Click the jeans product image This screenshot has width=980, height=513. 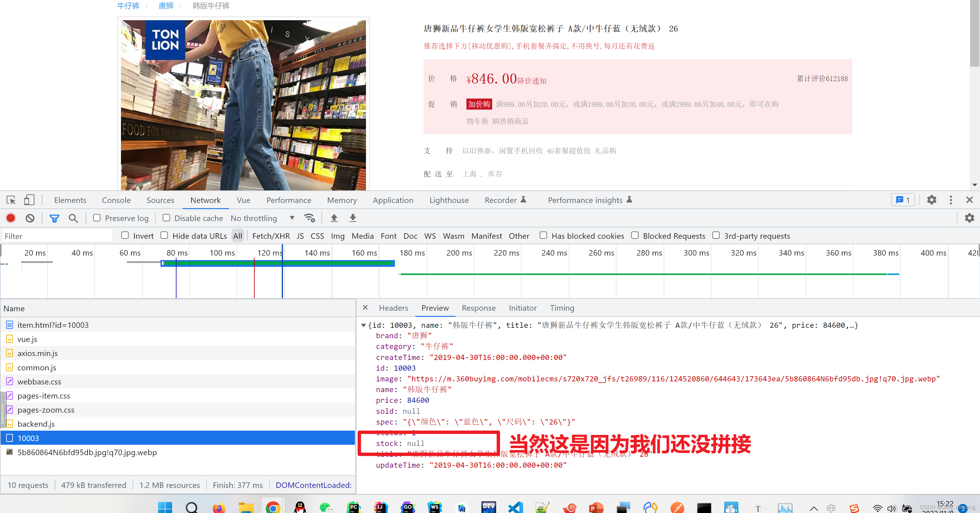point(243,105)
